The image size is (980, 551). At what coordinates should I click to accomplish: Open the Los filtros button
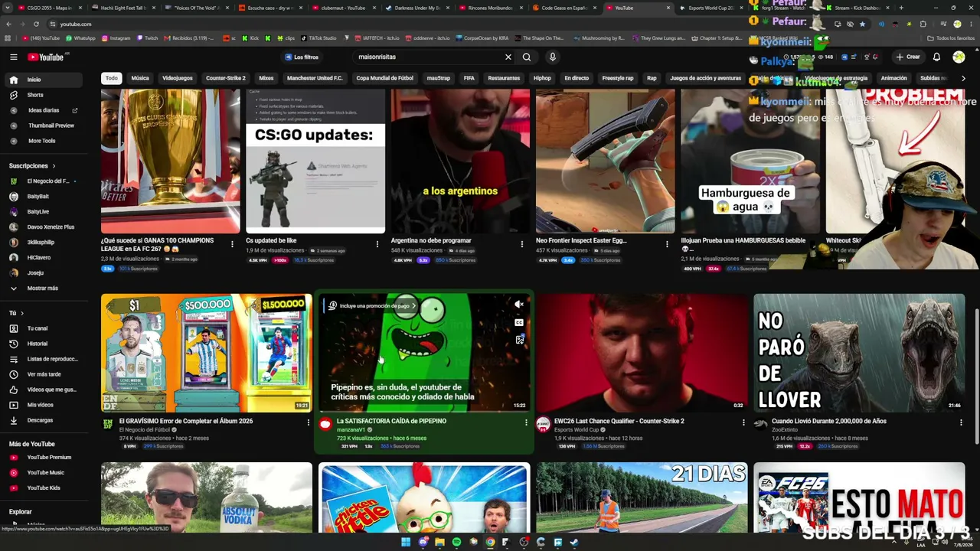[302, 57]
